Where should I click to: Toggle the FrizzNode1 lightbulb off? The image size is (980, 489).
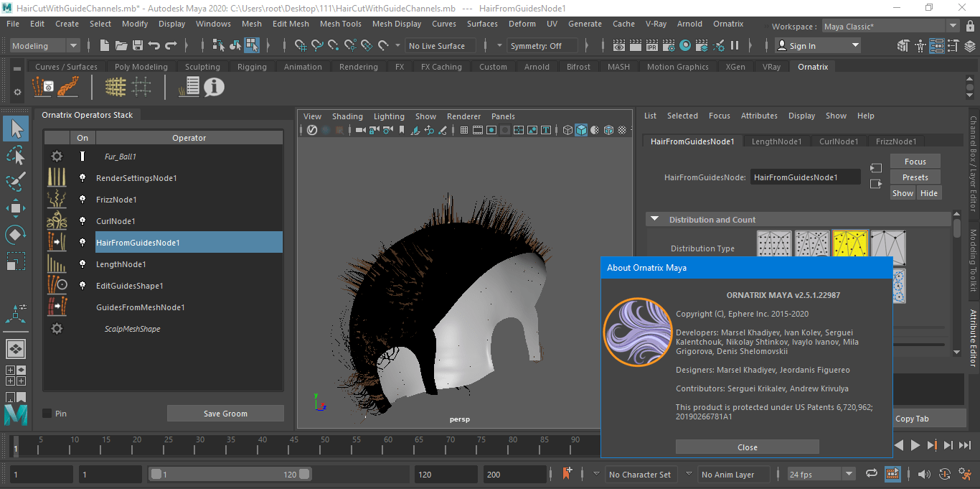pos(83,200)
